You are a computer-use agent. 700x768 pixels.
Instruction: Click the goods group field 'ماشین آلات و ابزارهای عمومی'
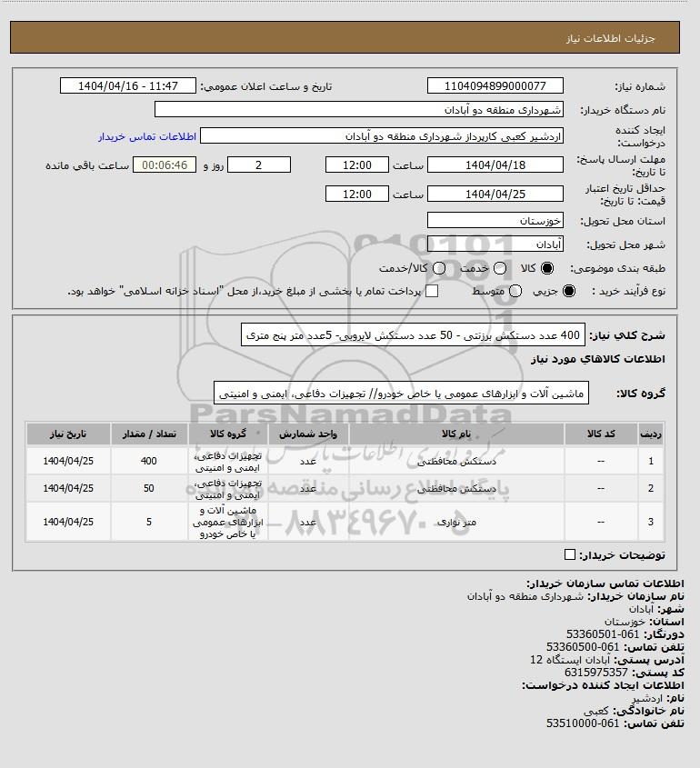tap(401, 394)
